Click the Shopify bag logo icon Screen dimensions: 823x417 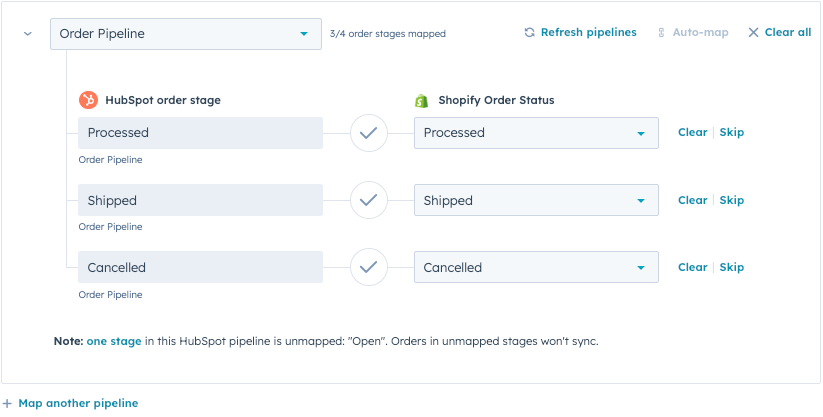422,100
